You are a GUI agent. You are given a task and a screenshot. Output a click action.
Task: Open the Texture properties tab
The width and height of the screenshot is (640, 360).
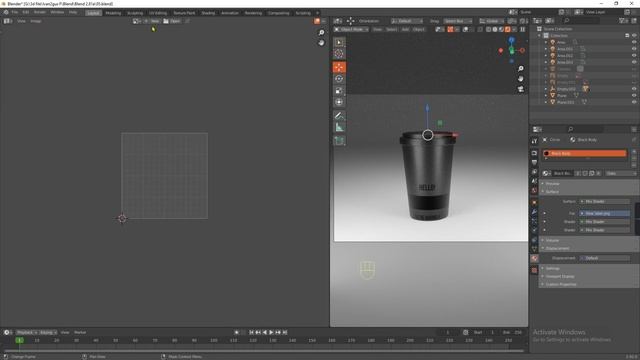[x=534, y=271]
